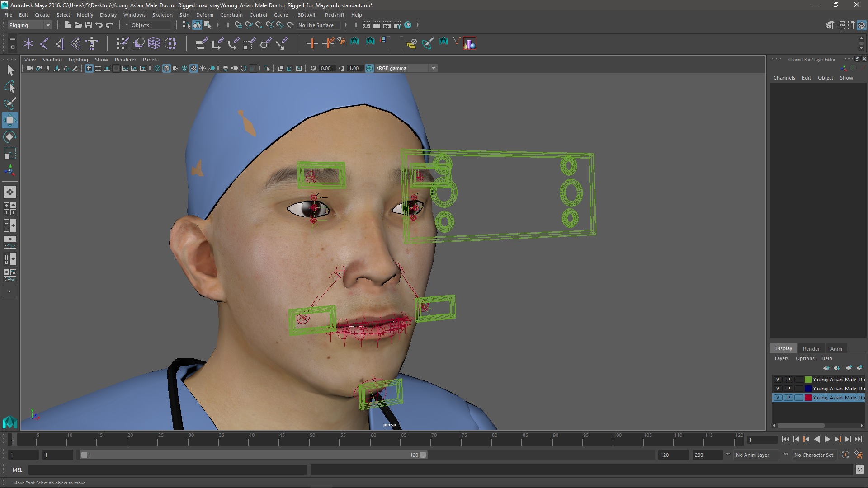Click frame 60 on the timeline
The image size is (868, 488).
click(373, 439)
